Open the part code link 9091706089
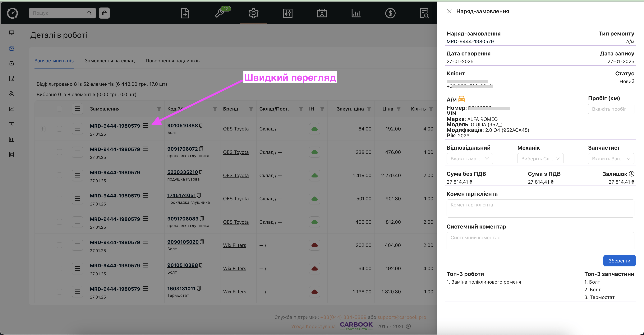The image size is (644, 335). 183,219
